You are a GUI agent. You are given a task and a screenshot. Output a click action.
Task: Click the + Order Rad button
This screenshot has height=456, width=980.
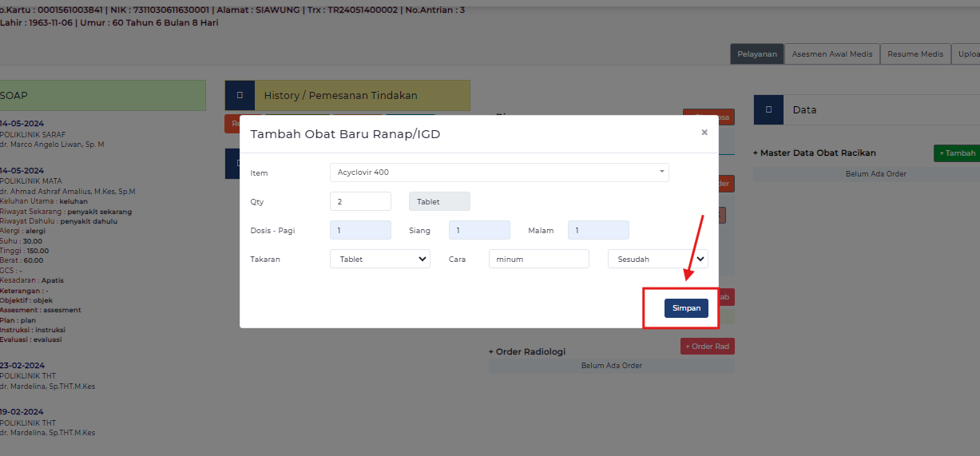(707, 347)
